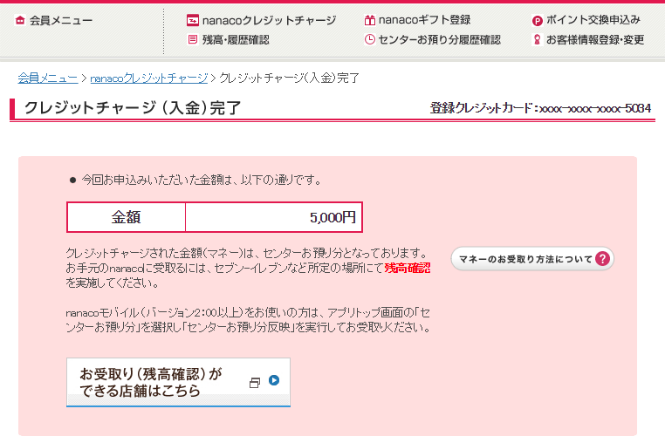
Task: Open センターお預り分履歴確認 menu item
Action: (439, 40)
